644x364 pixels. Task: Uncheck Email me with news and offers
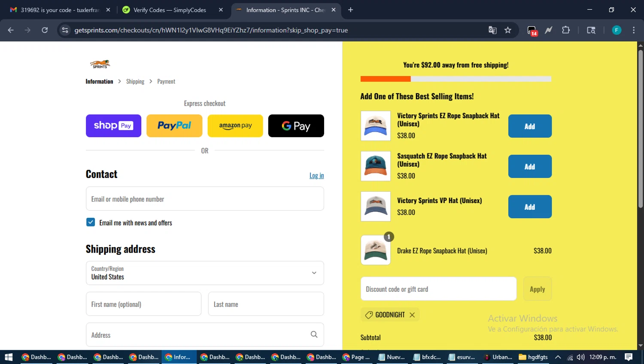coord(91,222)
